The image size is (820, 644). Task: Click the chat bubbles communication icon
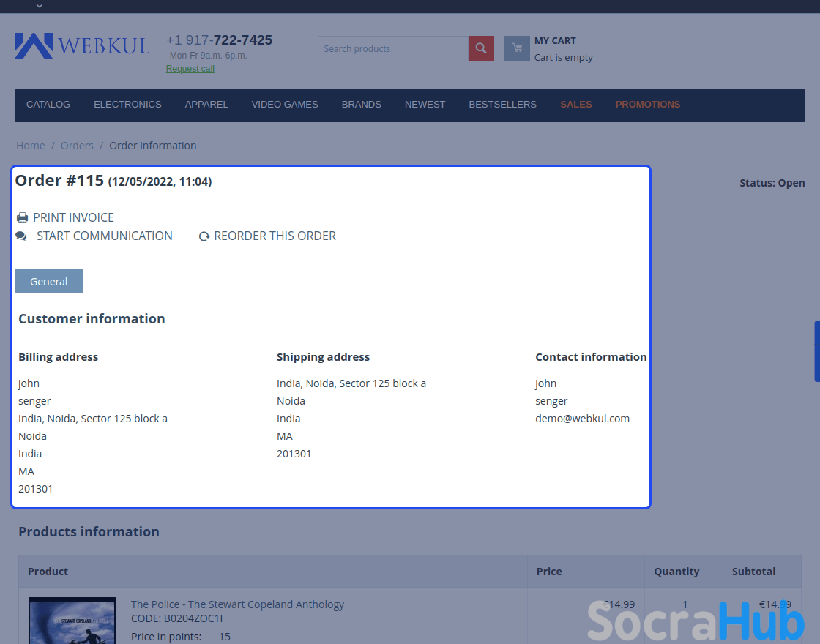click(x=21, y=236)
